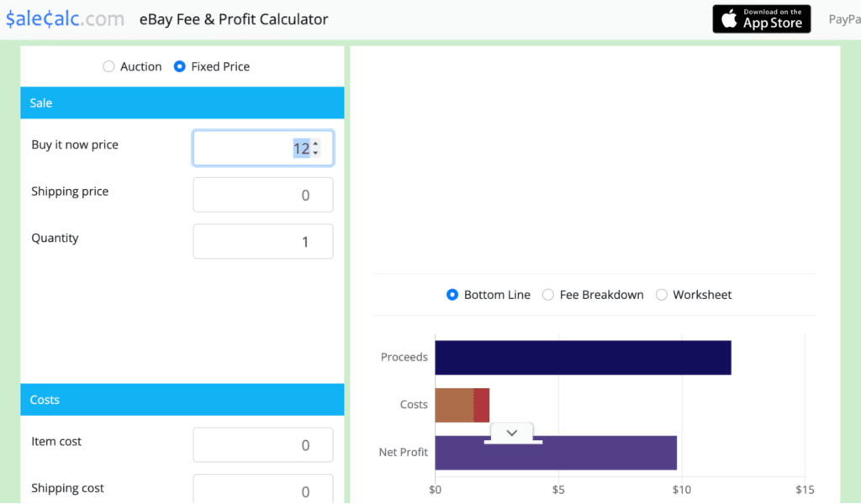
Task: Click the Net Profit bar on the chart
Action: [x=555, y=452]
